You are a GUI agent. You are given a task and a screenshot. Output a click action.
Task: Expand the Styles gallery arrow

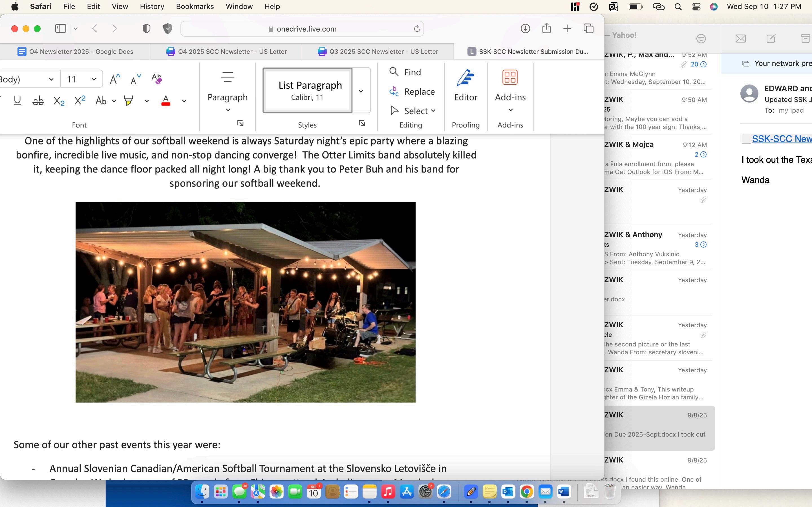point(361,91)
